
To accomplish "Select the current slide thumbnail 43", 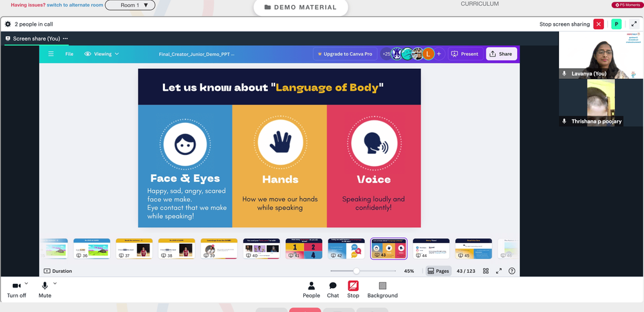I will (x=388, y=249).
